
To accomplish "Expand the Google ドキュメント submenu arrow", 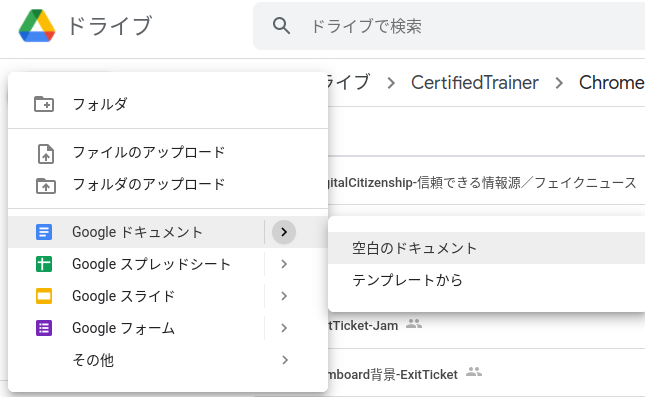I will [284, 232].
